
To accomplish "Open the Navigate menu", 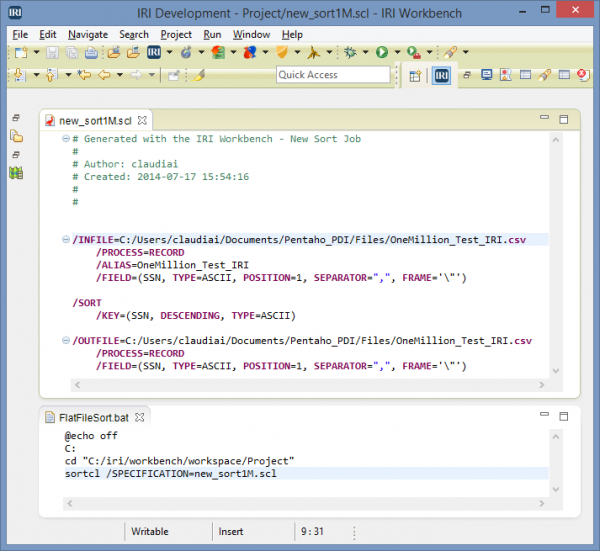I will pos(88,34).
